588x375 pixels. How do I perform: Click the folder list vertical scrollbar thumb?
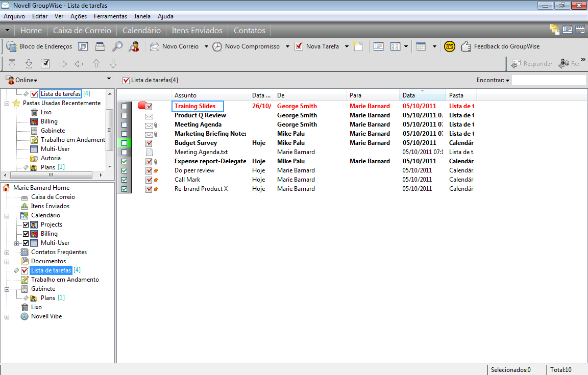tap(110, 130)
